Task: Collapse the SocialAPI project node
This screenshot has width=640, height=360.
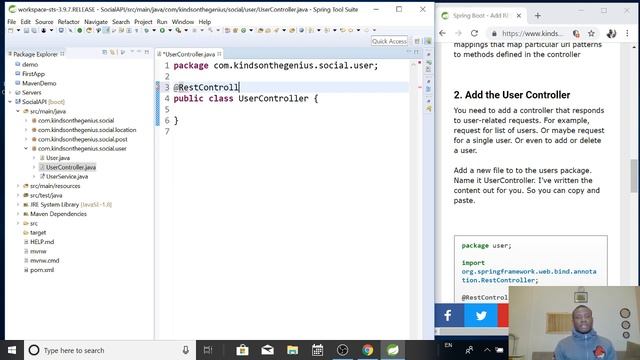Action: click(x=10, y=102)
